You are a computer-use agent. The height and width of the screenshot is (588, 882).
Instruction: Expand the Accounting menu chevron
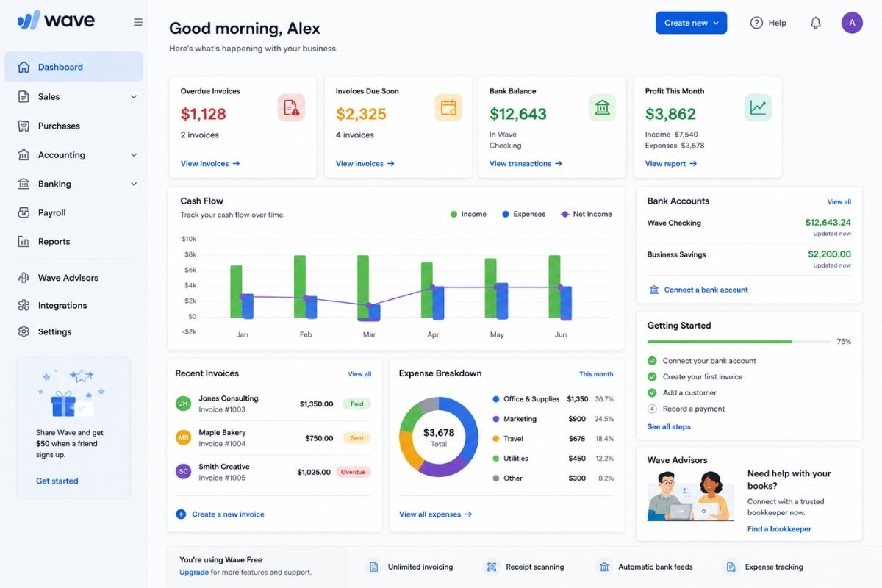point(134,155)
